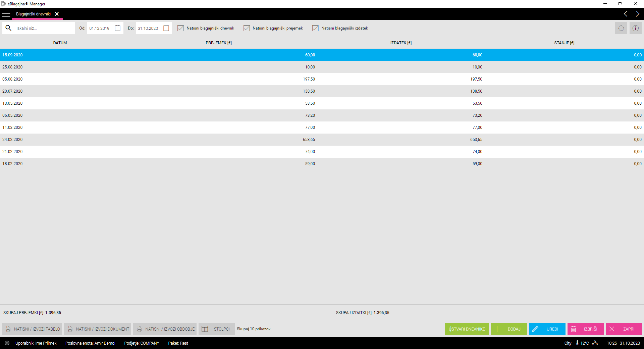Select the 18.02.2020 row

pyautogui.click(x=322, y=164)
